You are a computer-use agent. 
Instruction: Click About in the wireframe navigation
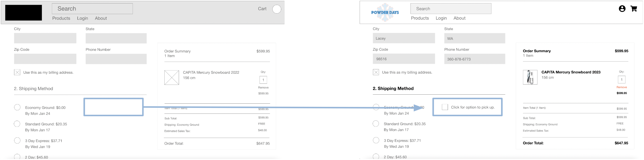click(101, 18)
